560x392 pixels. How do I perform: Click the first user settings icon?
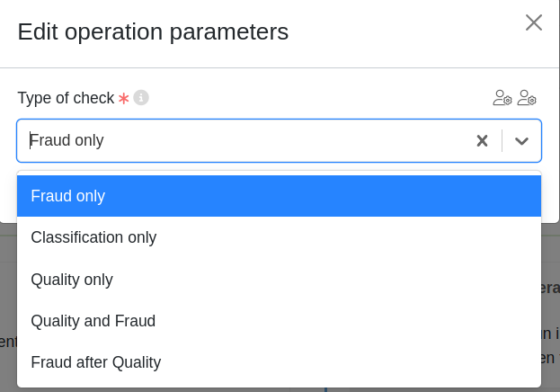[502, 97]
